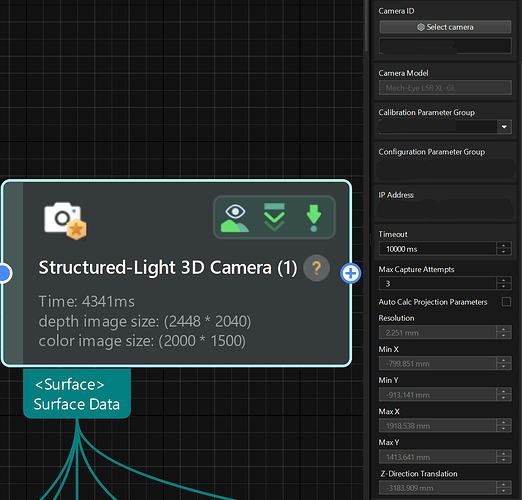Click the Structured-Light 3D Camera (1) title
The height and width of the screenshot is (500, 522).
[x=168, y=268]
